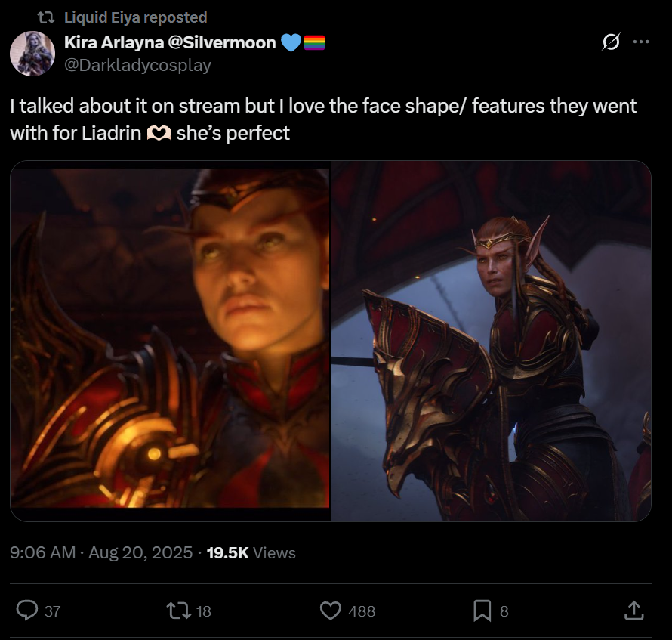Open the three-dot more options menu
The width and height of the screenshot is (672, 640).
[x=641, y=42]
